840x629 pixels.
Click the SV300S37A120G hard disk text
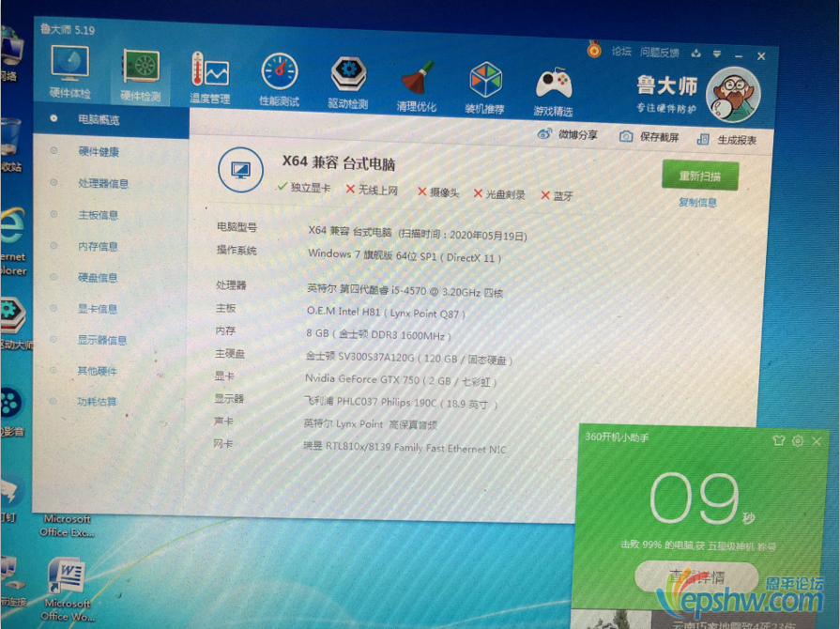tap(409, 358)
